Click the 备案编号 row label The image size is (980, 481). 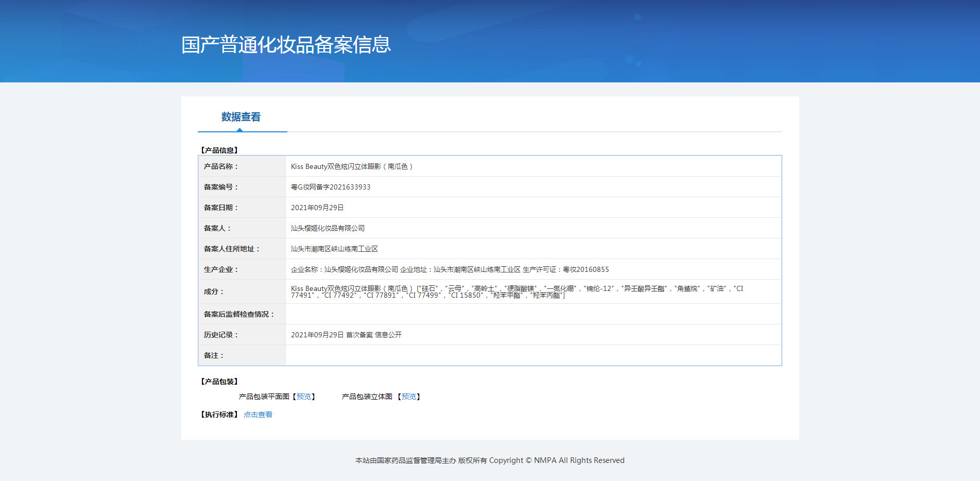pos(221,187)
